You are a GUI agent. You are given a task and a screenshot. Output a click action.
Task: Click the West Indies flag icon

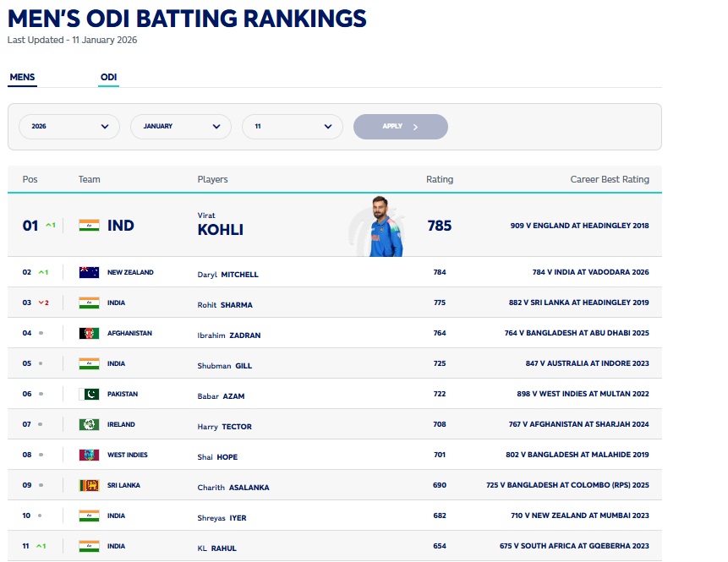89,456
